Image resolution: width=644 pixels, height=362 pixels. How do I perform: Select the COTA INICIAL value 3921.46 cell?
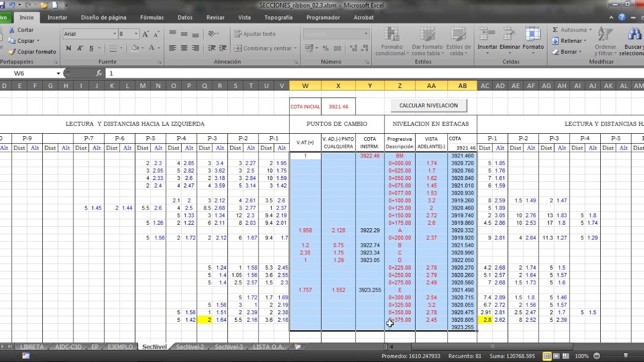[x=339, y=107]
